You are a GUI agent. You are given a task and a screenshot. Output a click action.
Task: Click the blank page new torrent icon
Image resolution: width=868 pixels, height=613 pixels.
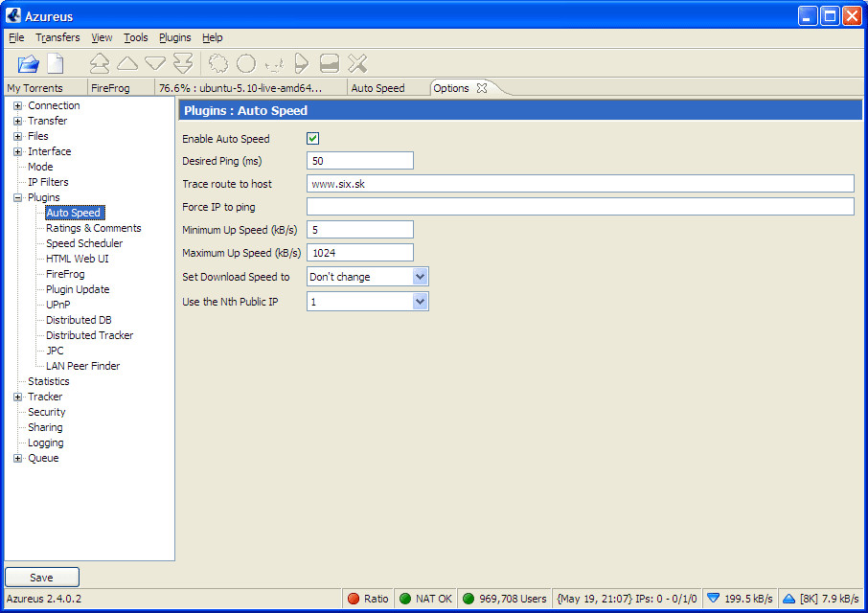click(x=56, y=63)
